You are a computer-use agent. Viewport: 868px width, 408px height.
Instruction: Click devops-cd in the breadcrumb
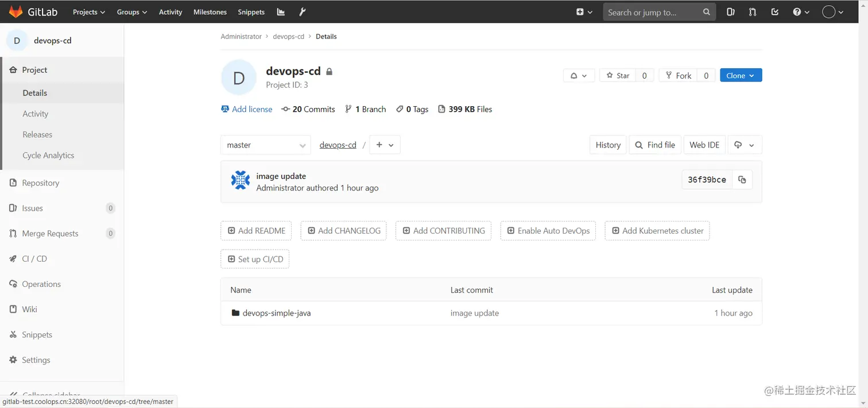pyautogui.click(x=289, y=36)
